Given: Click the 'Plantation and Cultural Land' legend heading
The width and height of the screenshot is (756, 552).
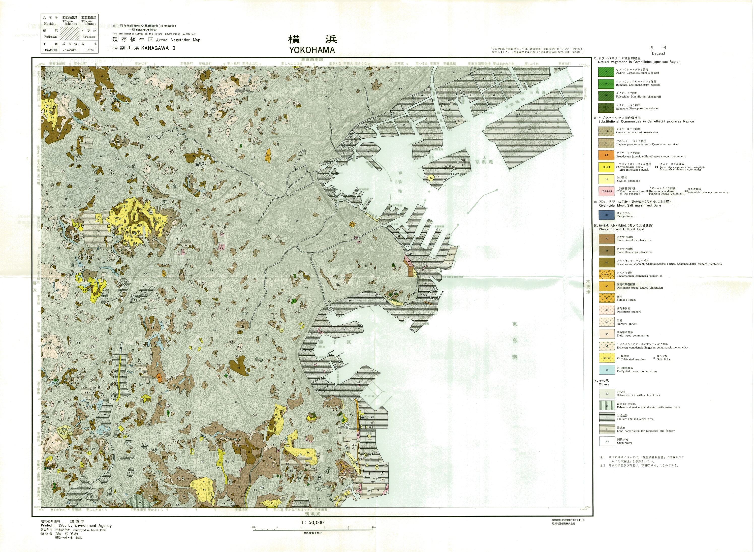Looking at the screenshot, I should [x=621, y=229].
